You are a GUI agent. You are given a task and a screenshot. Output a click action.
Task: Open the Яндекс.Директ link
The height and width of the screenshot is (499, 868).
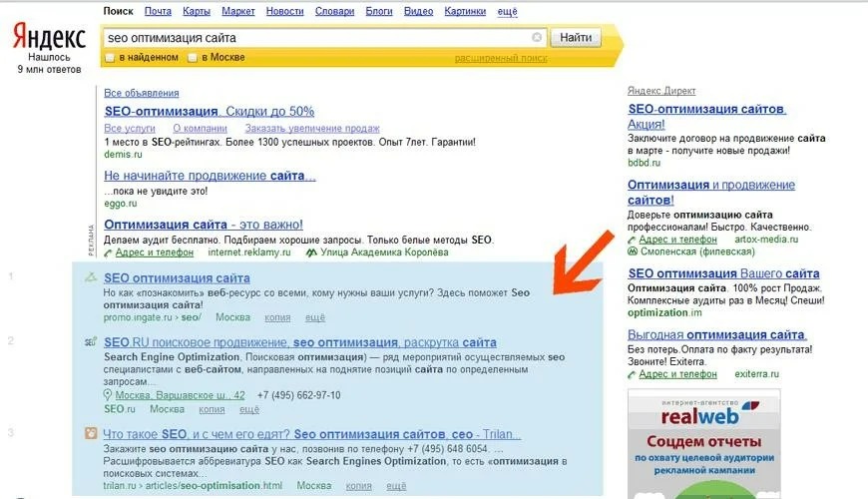pyautogui.click(x=661, y=91)
